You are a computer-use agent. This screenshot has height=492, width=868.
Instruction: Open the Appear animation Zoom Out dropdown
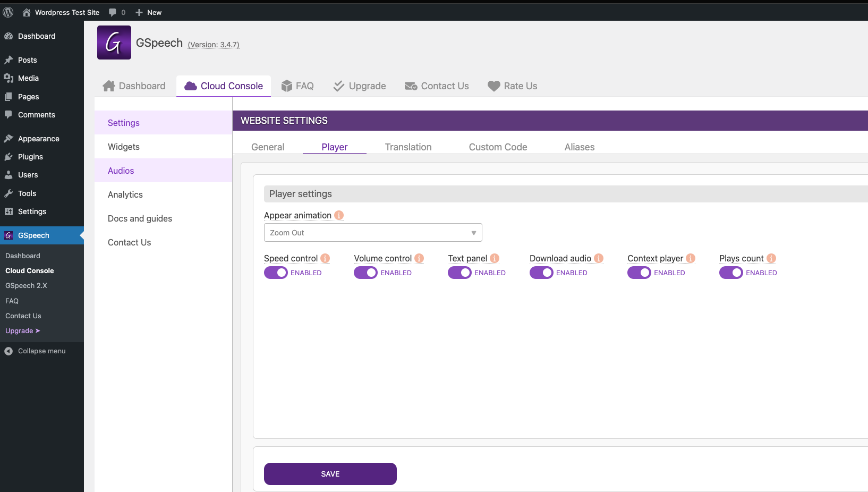click(x=373, y=233)
